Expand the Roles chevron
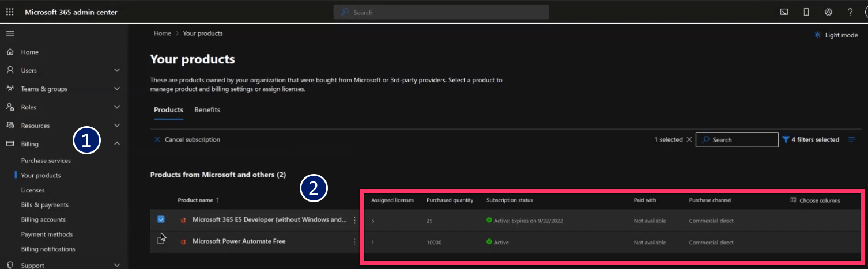Viewport: 868px width, 269px height. 117,107
